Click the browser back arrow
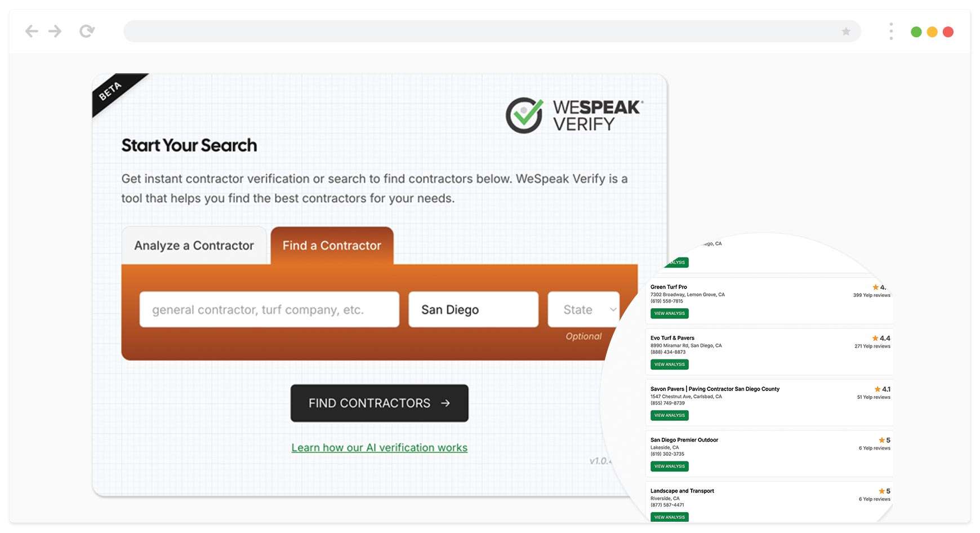The width and height of the screenshot is (980, 533). coord(32,31)
